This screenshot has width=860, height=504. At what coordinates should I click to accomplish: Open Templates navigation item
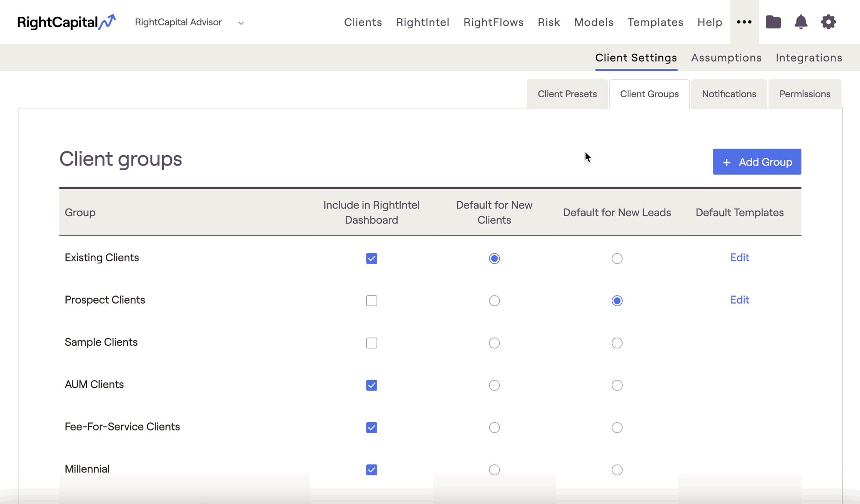(655, 22)
